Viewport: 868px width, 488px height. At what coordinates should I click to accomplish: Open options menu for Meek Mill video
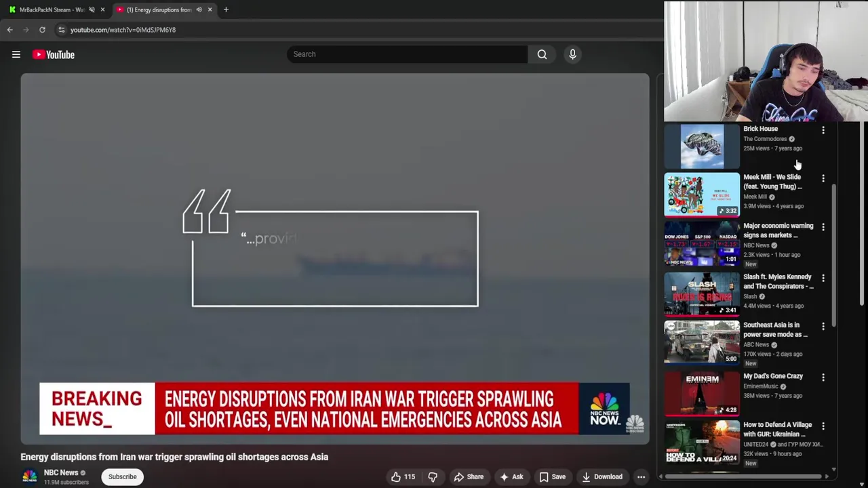tap(823, 178)
